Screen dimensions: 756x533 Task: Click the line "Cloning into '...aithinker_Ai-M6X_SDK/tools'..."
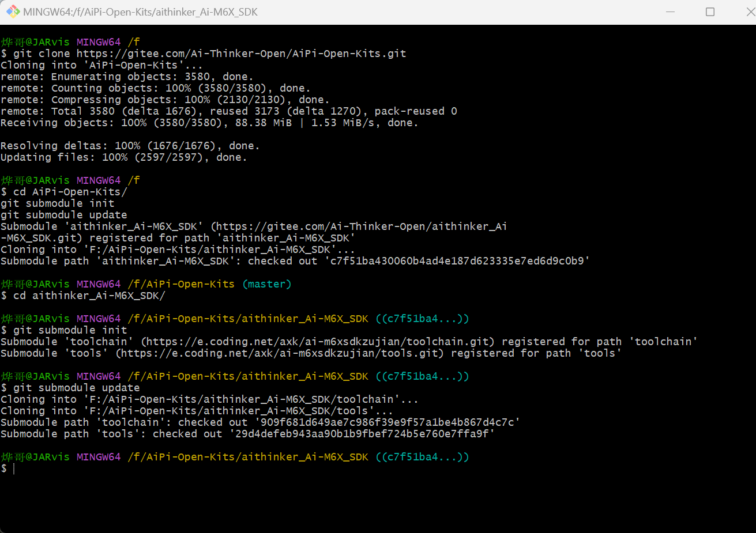pos(197,411)
